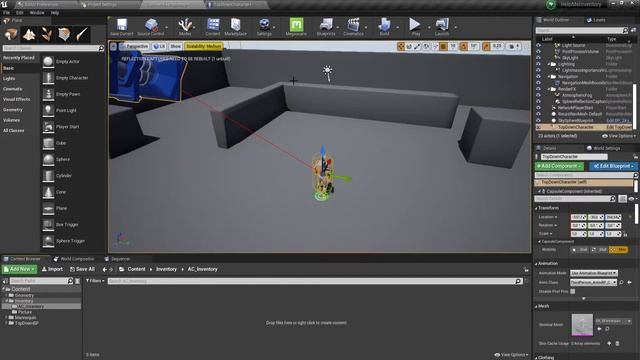Select the Landscape mode mountain icon
Image resolution: width=640 pixels, height=360 pixels.
pyautogui.click(x=29, y=34)
